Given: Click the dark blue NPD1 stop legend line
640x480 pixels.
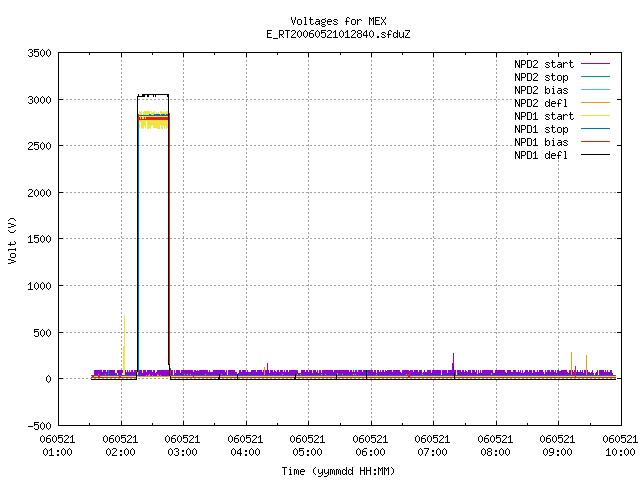Looking at the screenshot, I should pyautogui.click(x=596, y=129).
